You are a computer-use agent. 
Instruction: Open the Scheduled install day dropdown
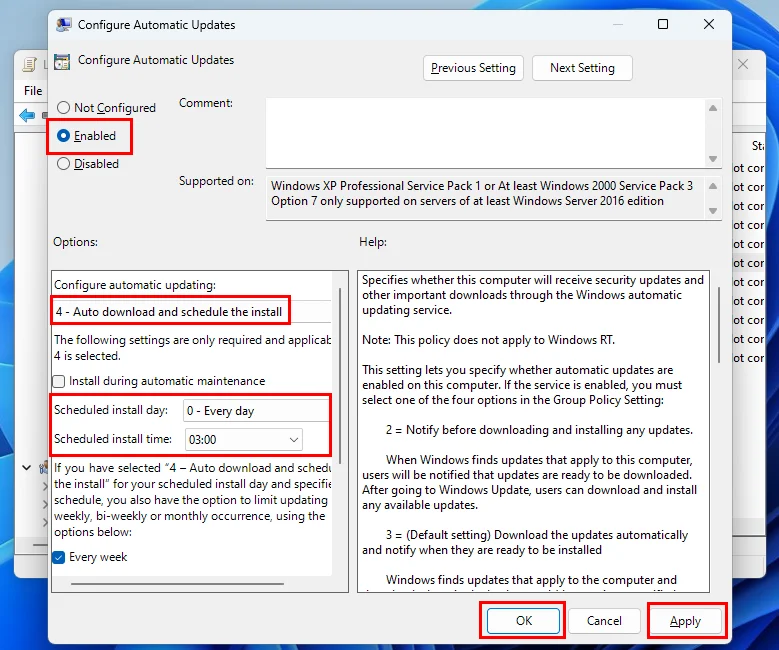[x=255, y=410]
